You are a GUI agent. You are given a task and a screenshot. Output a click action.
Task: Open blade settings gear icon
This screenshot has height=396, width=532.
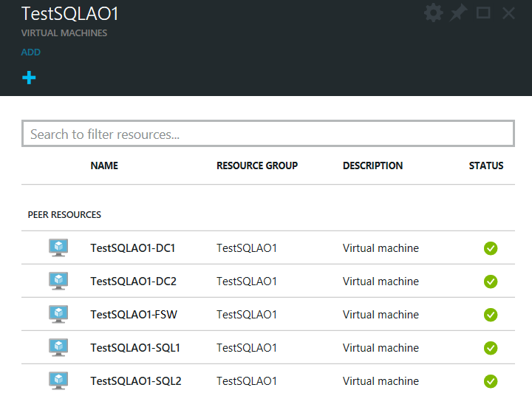click(433, 13)
